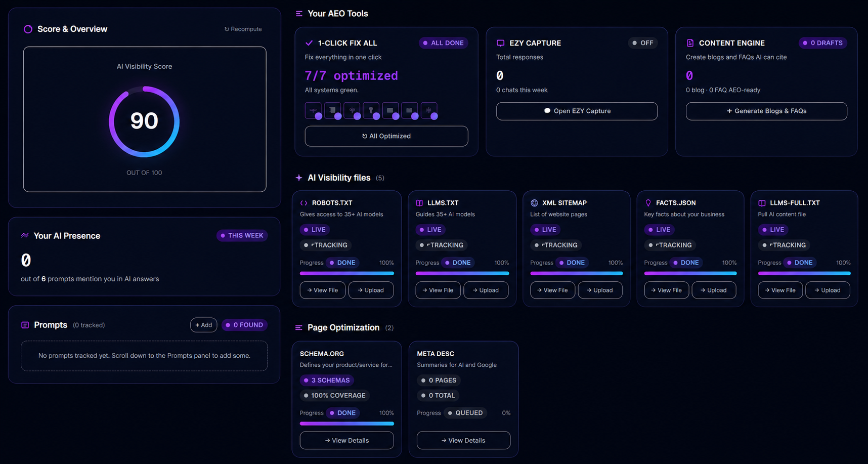This screenshot has width=868, height=464.
Task: Click the trend line icon beside Your AI Presence
Action: point(25,235)
